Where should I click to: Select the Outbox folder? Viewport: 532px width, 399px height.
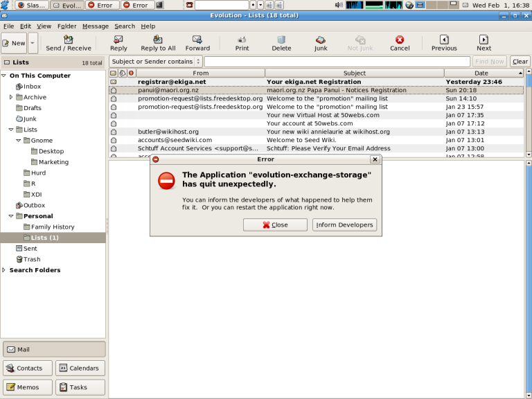(30, 205)
